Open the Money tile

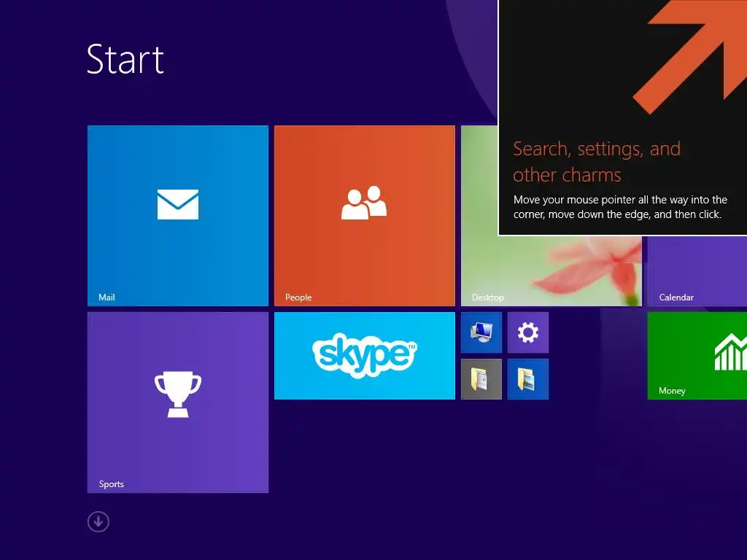click(697, 356)
